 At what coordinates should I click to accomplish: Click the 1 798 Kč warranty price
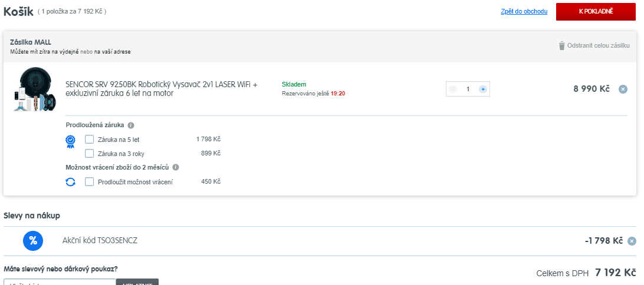pyautogui.click(x=208, y=140)
